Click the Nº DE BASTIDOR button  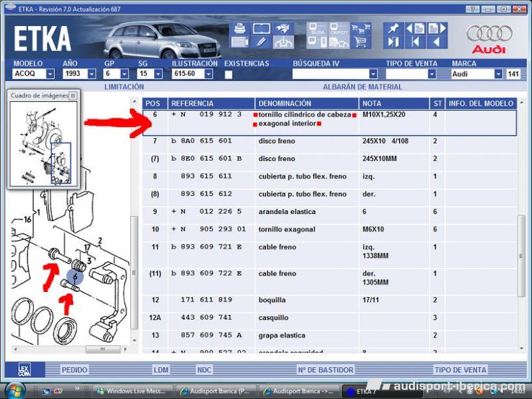pyautogui.click(x=326, y=370)
